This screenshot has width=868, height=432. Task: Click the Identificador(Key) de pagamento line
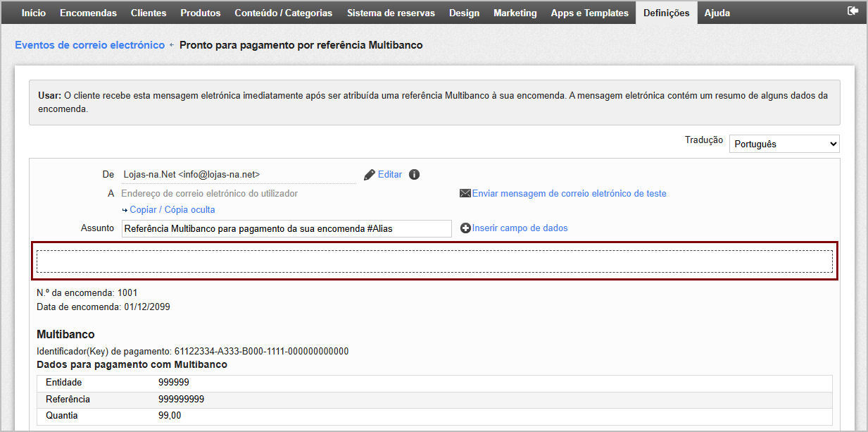(x=192, y=351)
